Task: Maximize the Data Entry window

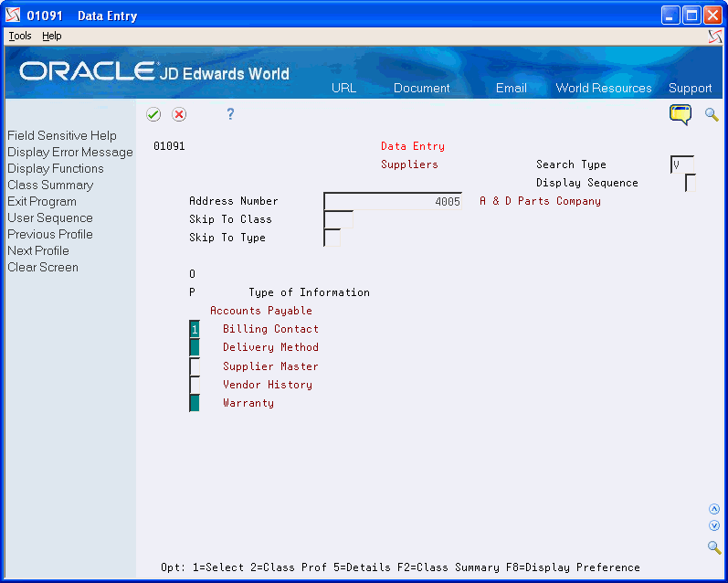Action: point(691,16)
